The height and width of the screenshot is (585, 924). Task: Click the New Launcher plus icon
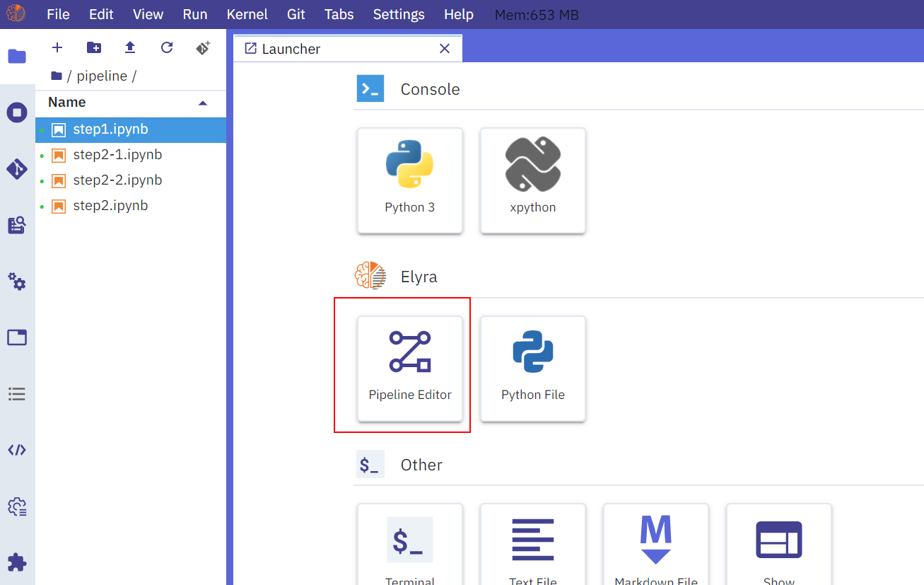coord(58,47)
